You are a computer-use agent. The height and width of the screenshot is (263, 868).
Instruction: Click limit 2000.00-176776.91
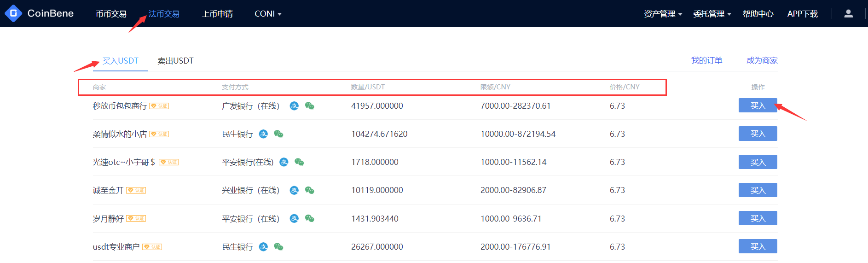515,247
